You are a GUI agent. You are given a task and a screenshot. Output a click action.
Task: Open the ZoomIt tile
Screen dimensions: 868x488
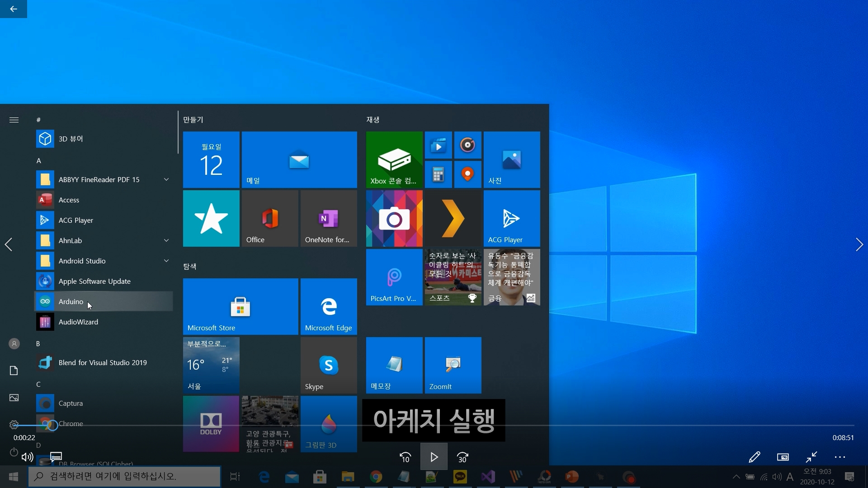coord(453,365)
